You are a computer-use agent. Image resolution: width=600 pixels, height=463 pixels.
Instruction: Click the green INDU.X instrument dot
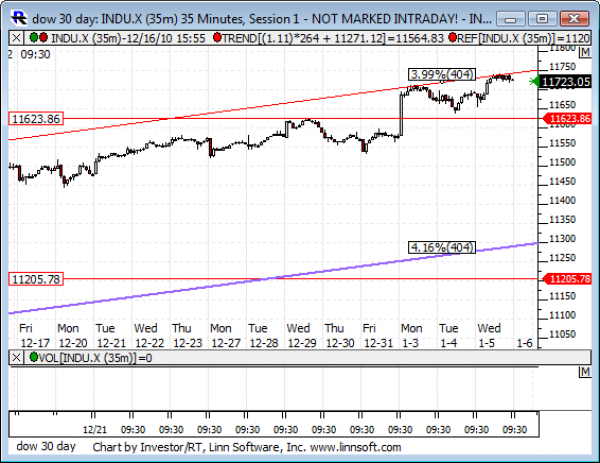(x=34, y=37)
